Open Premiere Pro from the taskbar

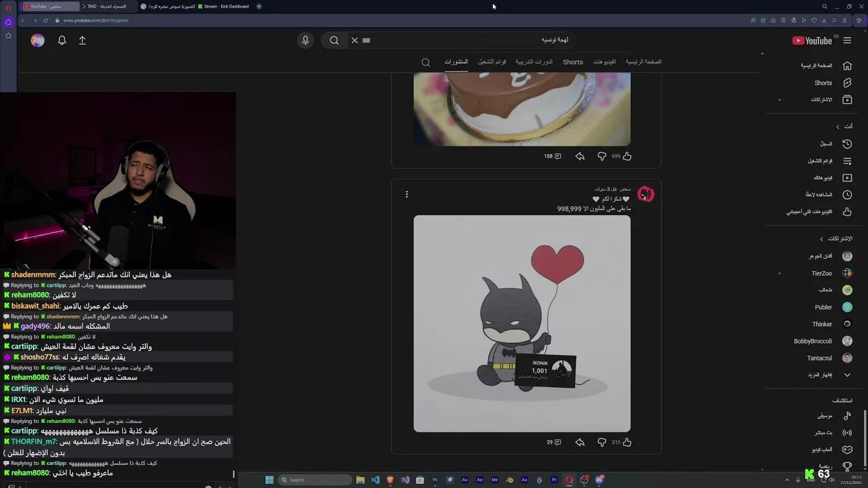554,480
